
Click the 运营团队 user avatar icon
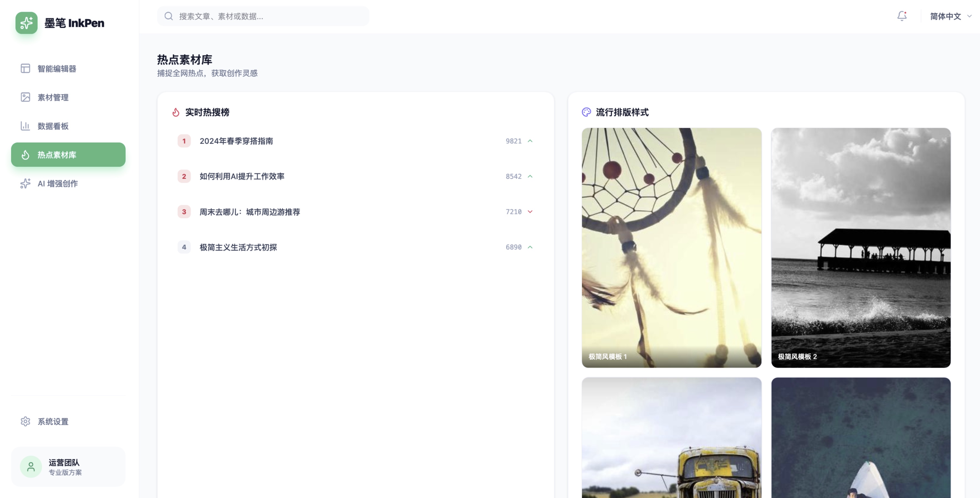tap(31, 466)
